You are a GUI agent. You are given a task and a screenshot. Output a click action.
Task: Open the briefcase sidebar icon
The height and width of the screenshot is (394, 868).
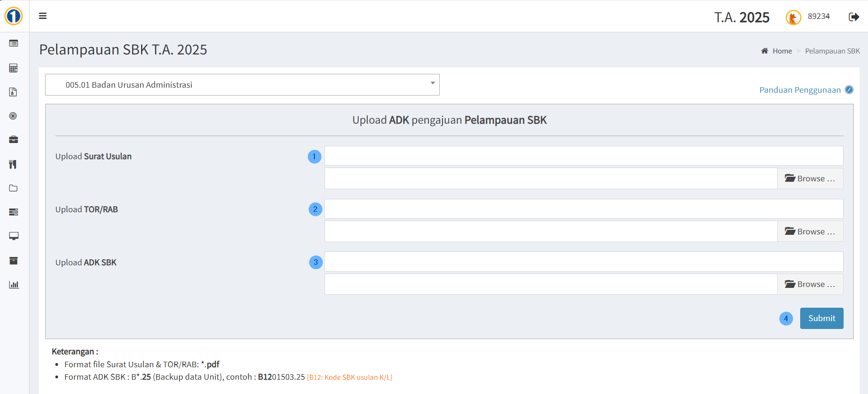13,140
